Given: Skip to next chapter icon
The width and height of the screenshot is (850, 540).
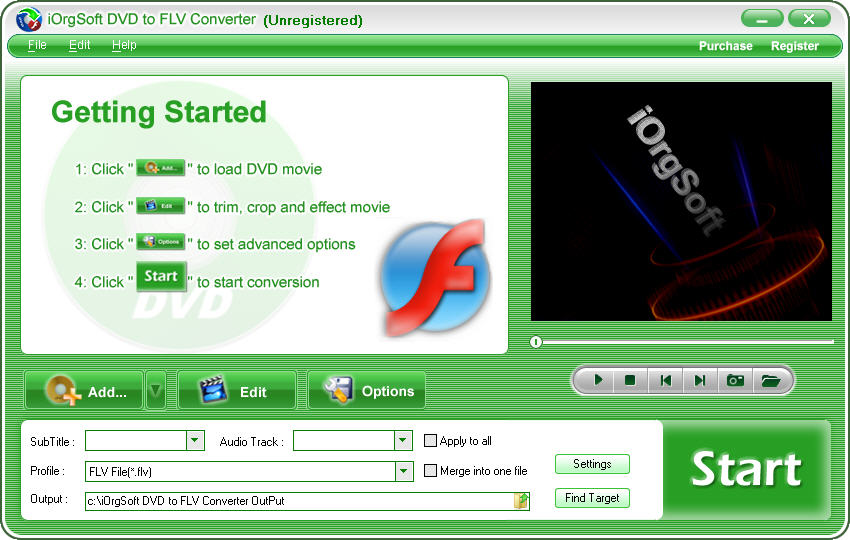Looking at the screenshot, I should point(700,380).
